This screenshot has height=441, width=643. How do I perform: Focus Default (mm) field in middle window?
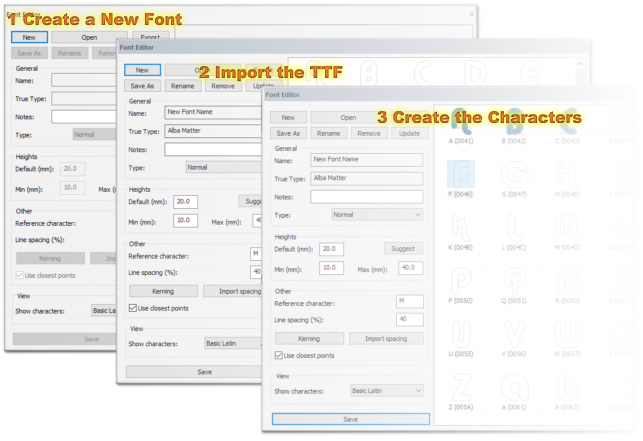[185, 201]
